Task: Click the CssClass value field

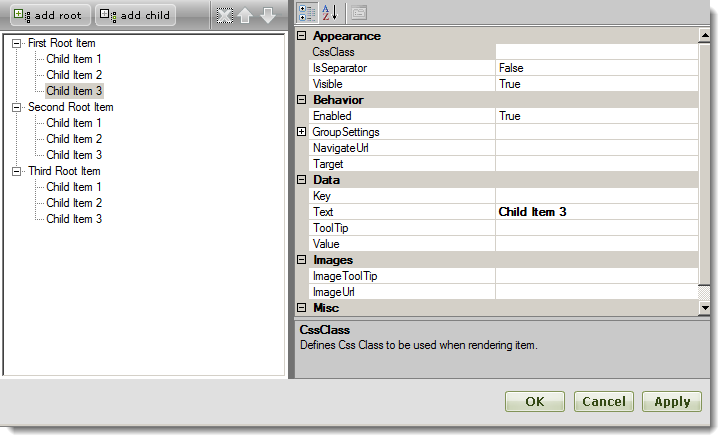Action: click(596, 52)
